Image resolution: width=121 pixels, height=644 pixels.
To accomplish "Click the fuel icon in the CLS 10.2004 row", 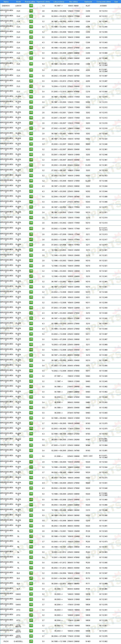I will point(31,86).
